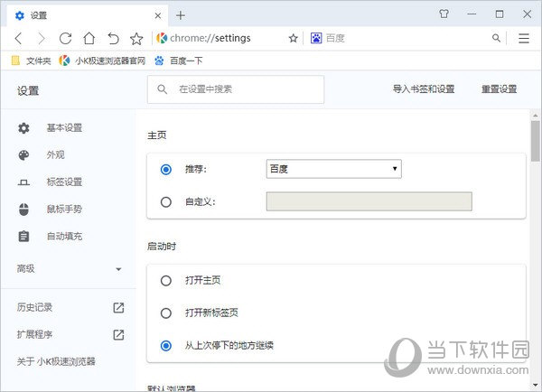Image resolution: width=542 pixels, height=392 pixels.
Task: Click the vertical scrollbar thumb
Action: click(536, 141)
